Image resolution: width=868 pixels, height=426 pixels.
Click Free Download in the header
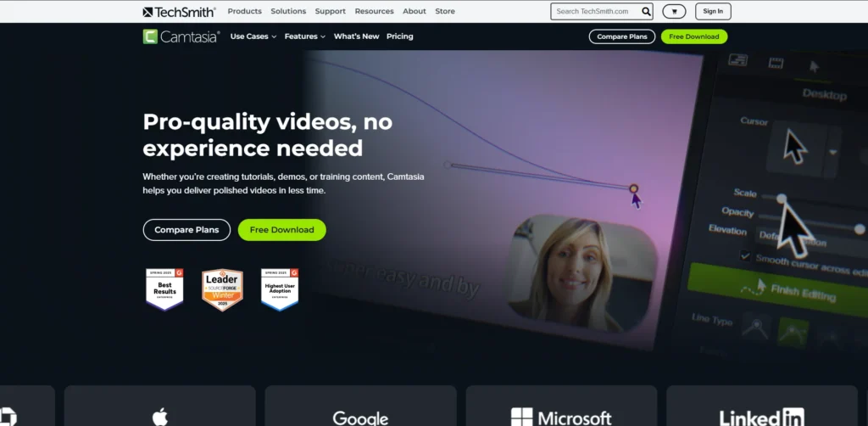click(x=694, y=36)
